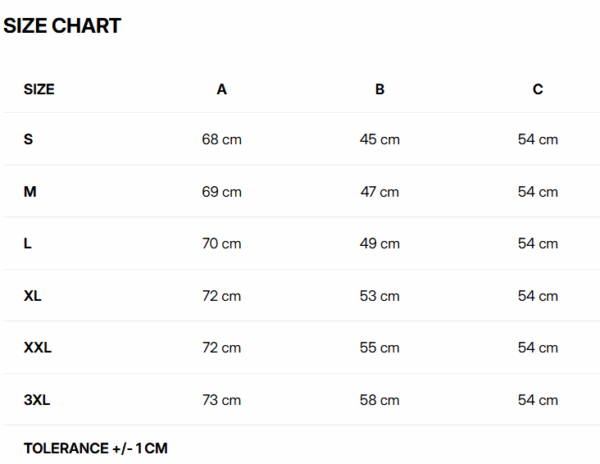The image size is (600, 464).
Task: Click column header B
Action: pos(380,89)
